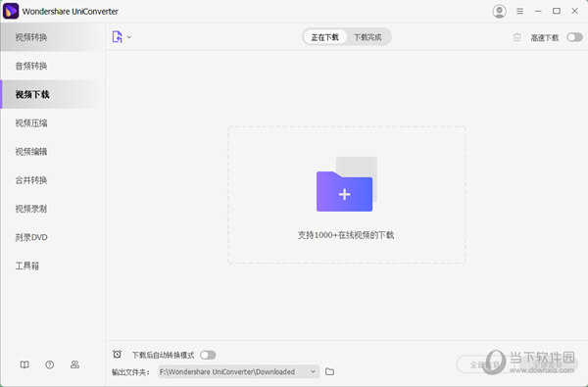Switch to 下载完成 tab
Image resolution: width=588 pixels, height=387 pixels.
[367, 37]
